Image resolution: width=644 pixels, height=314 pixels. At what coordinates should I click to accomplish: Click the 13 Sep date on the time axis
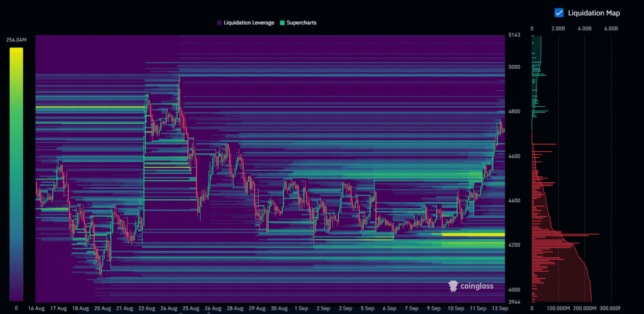500,308
